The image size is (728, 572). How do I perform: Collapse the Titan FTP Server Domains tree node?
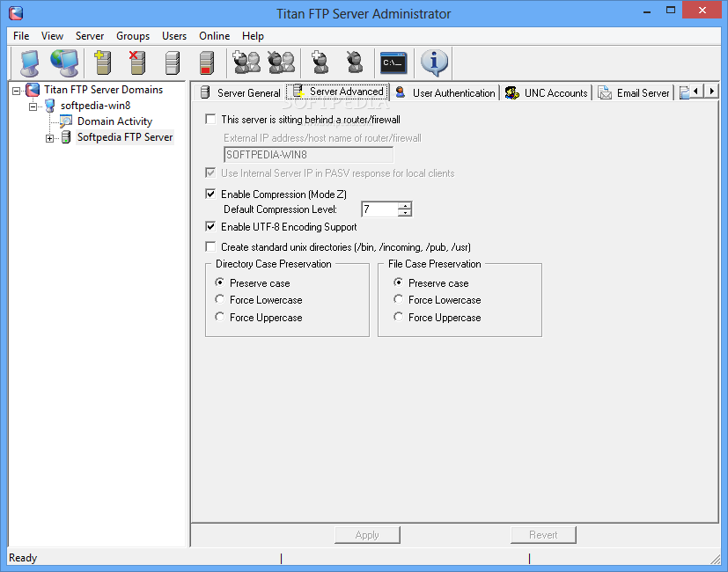click(16, 91)
